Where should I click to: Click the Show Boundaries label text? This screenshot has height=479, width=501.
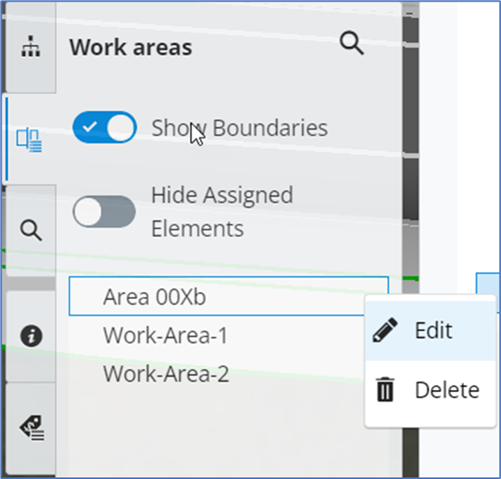239,128
